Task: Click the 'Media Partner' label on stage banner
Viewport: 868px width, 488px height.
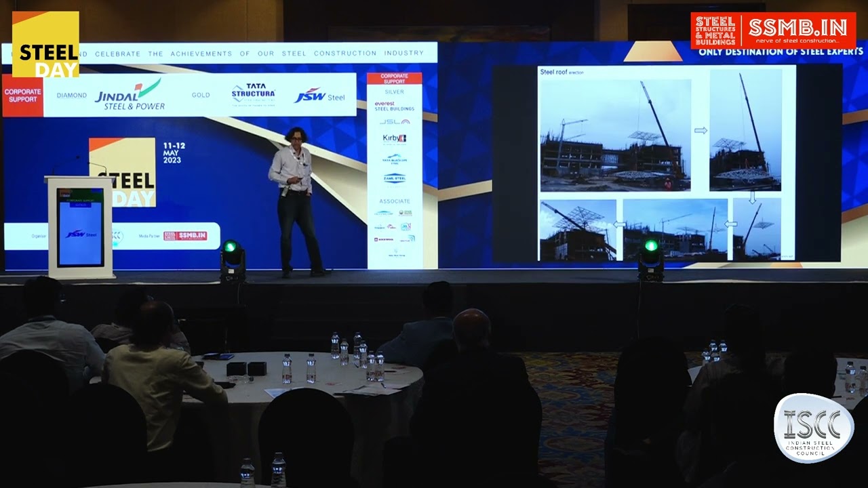Action: pos(149,236)
